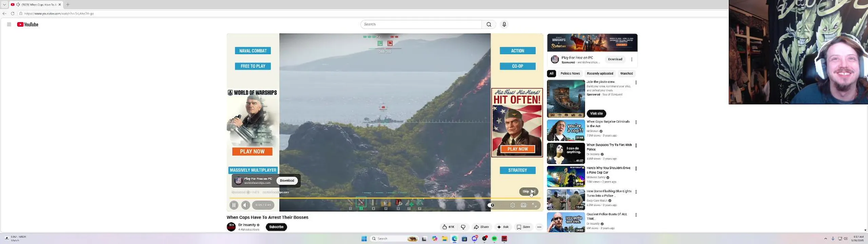Open the Windows Start menu
The image size is (868, 244).
(364, 239)
